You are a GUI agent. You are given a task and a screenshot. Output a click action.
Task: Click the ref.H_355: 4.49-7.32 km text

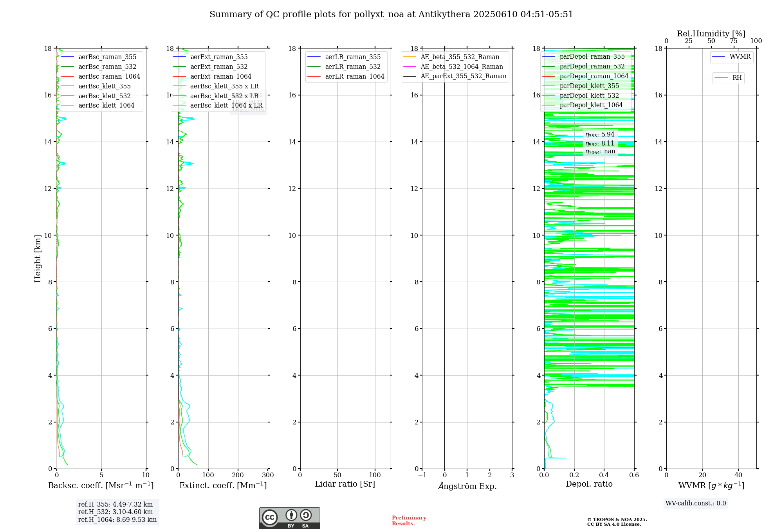coord(115,505)
